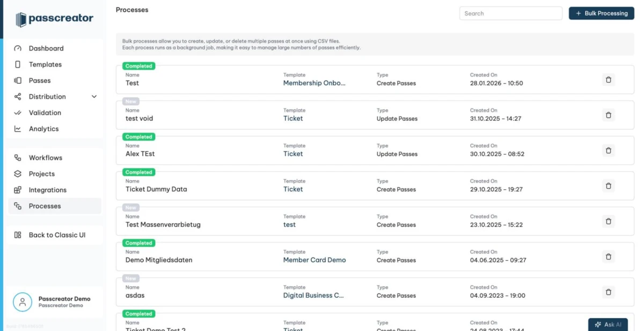Delete the Test Massenverarbietug process

coord(608,221)
